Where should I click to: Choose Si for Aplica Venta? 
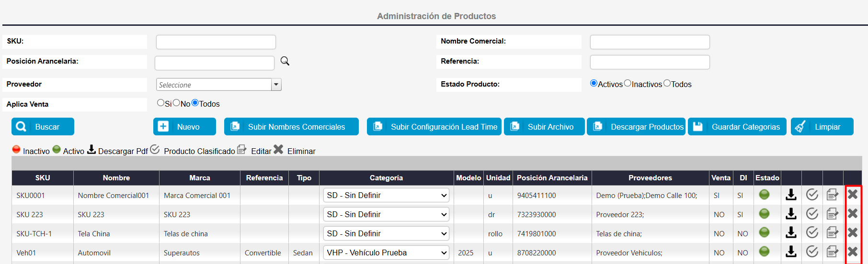coord(160,103)
